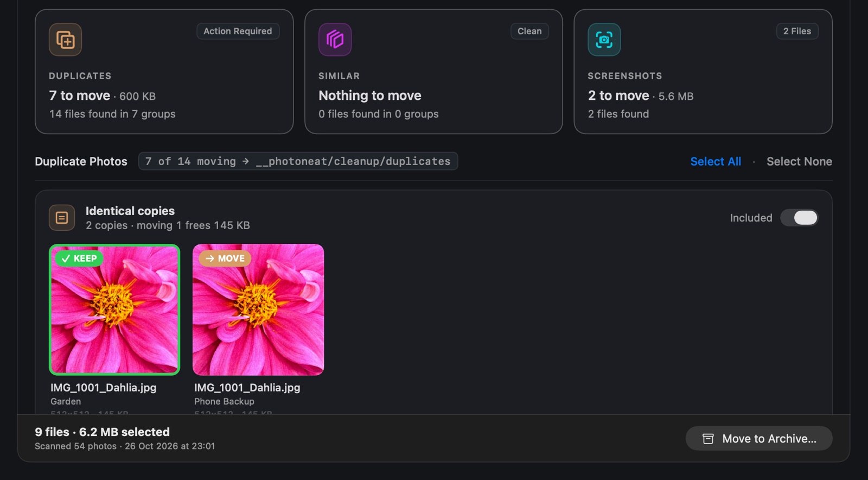Click the MOVE badge on the Phone Backup photo
Screen dimensions: 868x480
pyautogui.click(x=225, y=258)
